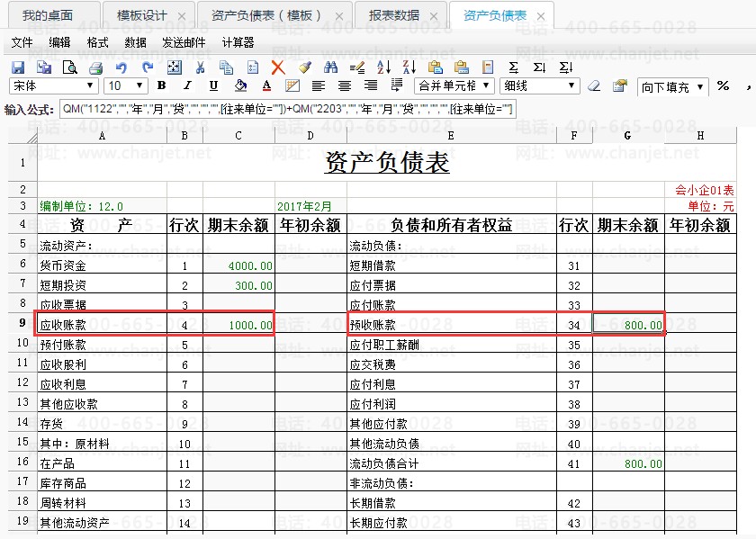Toggle bold formatting
The height and width of the screenshot is (539, 756).
161,86
